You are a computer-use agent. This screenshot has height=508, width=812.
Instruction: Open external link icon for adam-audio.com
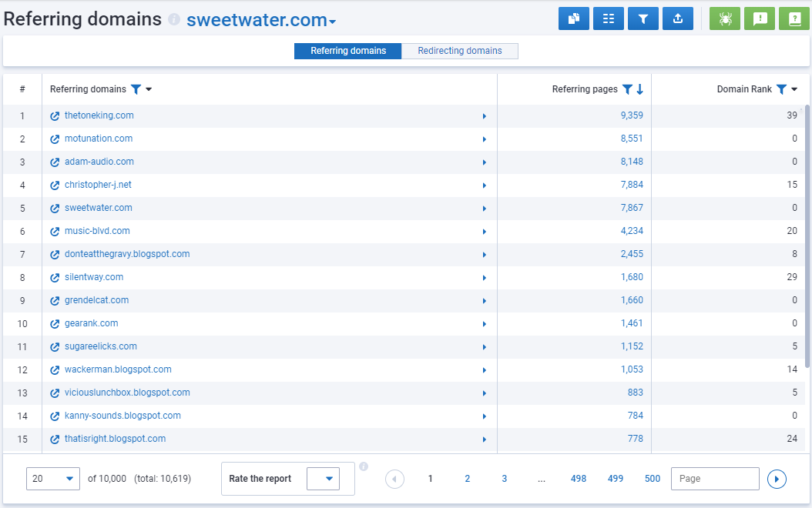click(x=55, y=162)
